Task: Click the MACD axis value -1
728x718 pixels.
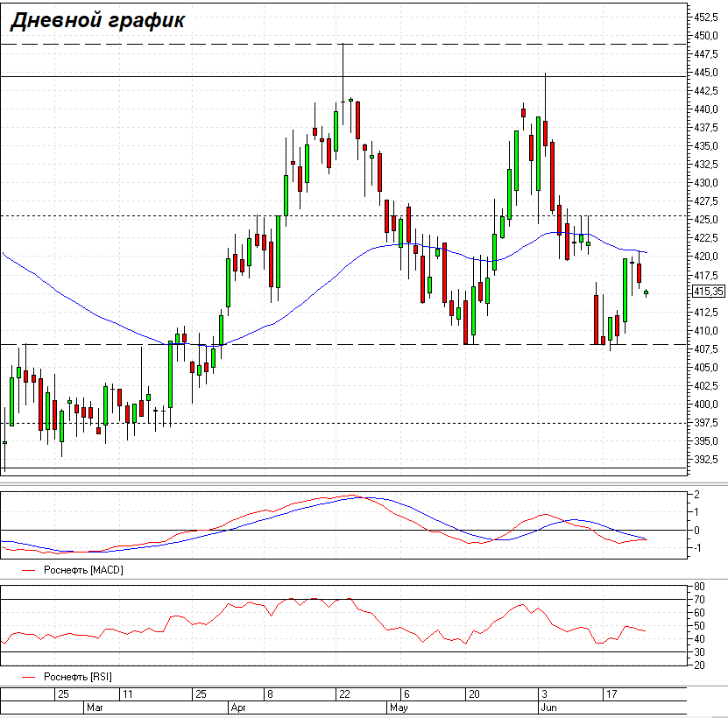Action: click(696, 549)
